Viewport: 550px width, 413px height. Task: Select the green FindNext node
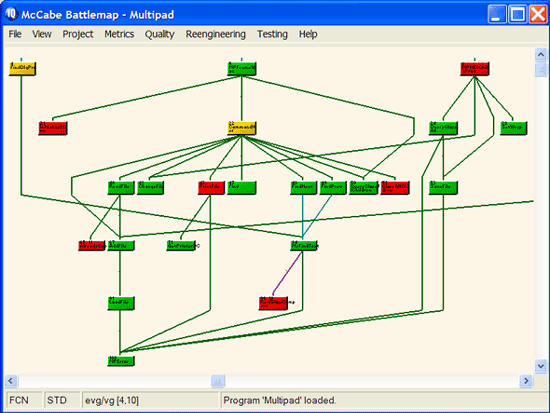pos(303,187)
